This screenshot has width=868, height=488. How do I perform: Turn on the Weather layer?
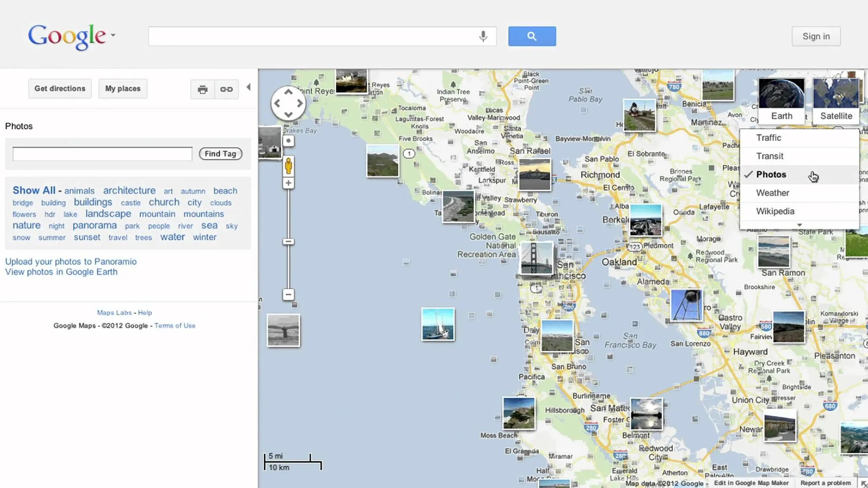click(773, 193)
